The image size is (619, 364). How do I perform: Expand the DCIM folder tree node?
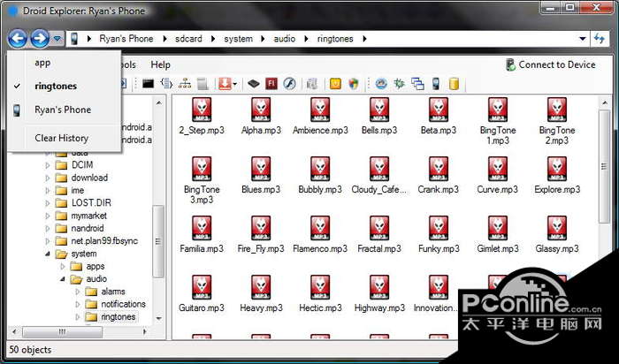(48, 165)
